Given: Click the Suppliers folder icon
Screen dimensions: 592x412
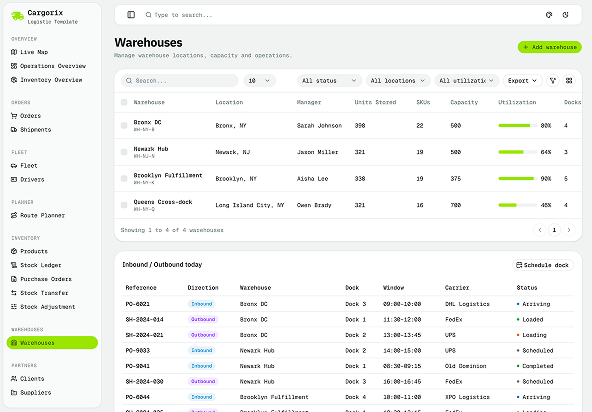Looking at the screenshot, I should 14,392.
